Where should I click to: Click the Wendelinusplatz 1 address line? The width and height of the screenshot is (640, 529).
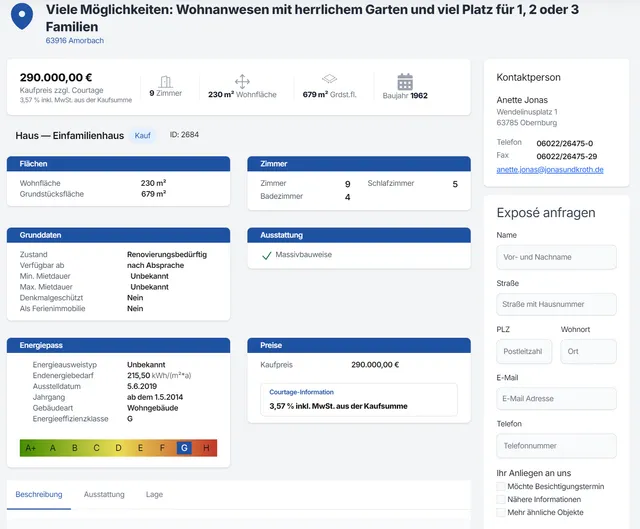click(527, 112)
